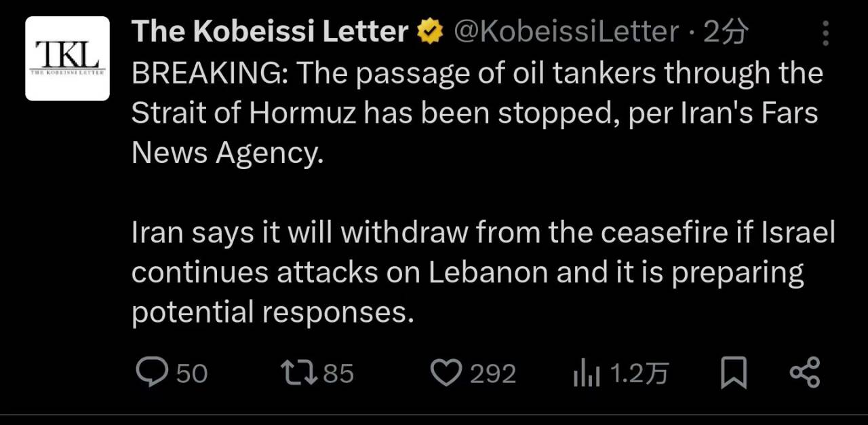Tap the share icon
Image resolution: width=868 pixels, height=425 pixels.
[805, 373]
